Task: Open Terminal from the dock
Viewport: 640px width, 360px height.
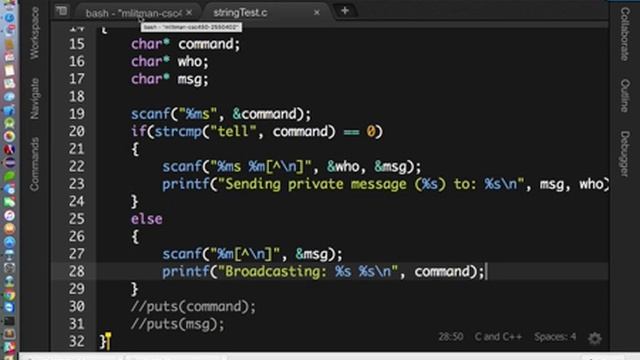Action: [x=9, y=321]
